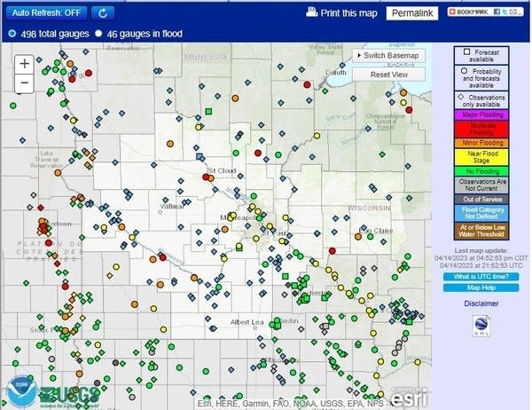Toggle Auto Refresh: OFF button
Image resolution: width=532 pixels, height=410 pixels.
coord(46,13)
